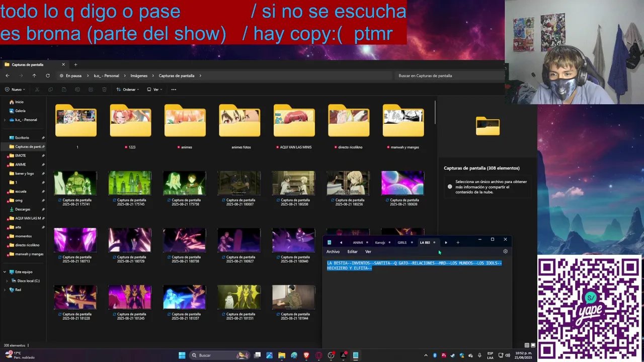Click the Imágenes breadcrumb

[139, 76]
